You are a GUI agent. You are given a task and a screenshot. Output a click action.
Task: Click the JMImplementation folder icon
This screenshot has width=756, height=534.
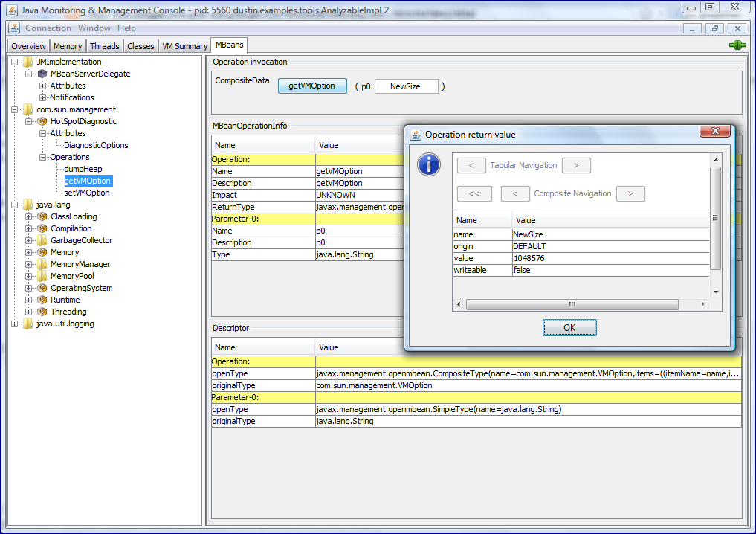[x=28, y=62]
